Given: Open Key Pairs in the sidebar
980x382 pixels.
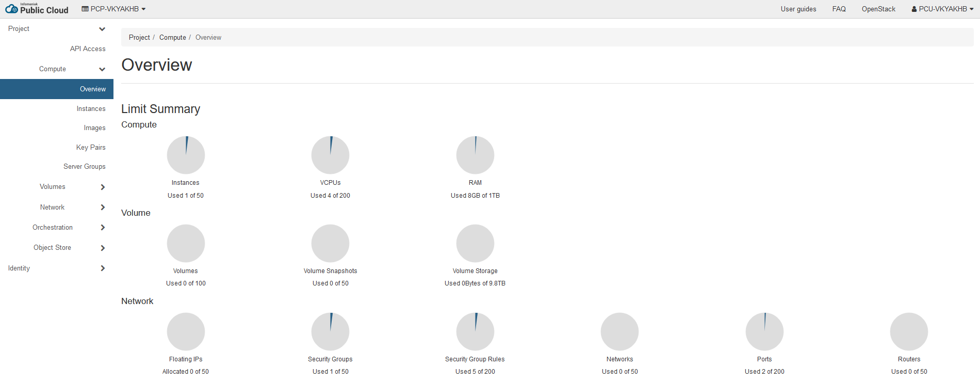Looking at the screenshot, I should 91,148.
